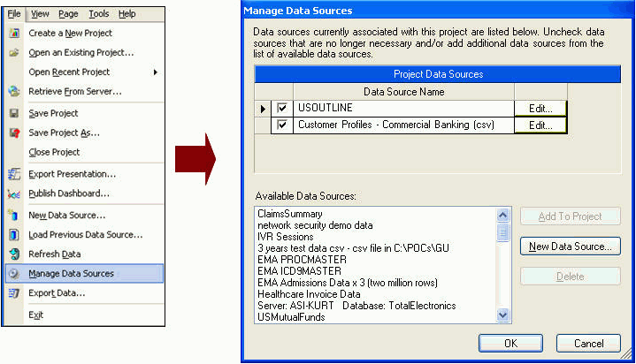Confirm dialog with the OK button
Screen dimensions: 636x364
(510, 343)
